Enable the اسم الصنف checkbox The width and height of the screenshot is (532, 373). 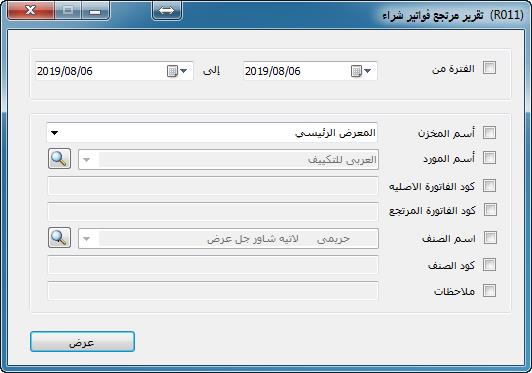pyautogui.click(x=490, y=238)
